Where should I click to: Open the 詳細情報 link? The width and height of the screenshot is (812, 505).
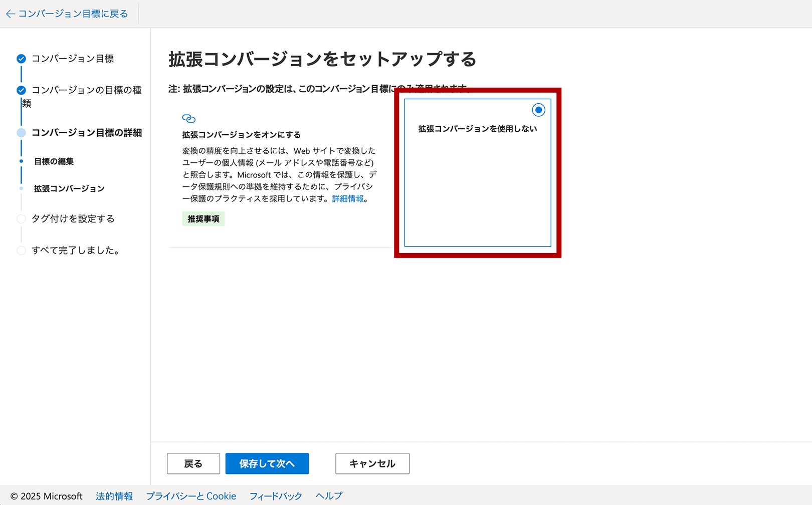[348, 198]
